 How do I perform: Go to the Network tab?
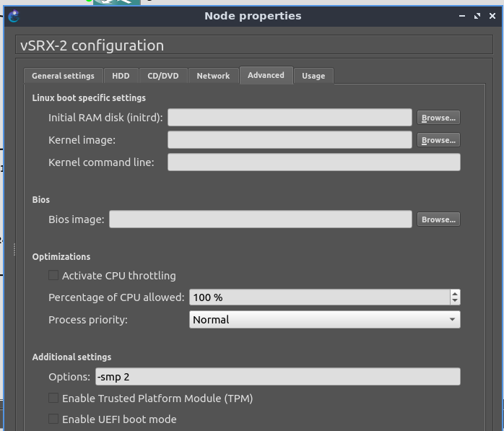[x=213, y=76]
